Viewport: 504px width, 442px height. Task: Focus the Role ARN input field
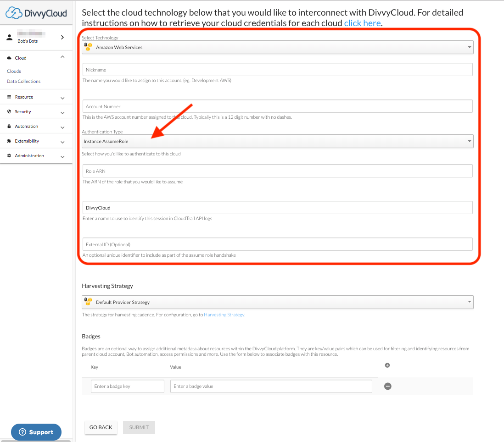pos(277,171)
